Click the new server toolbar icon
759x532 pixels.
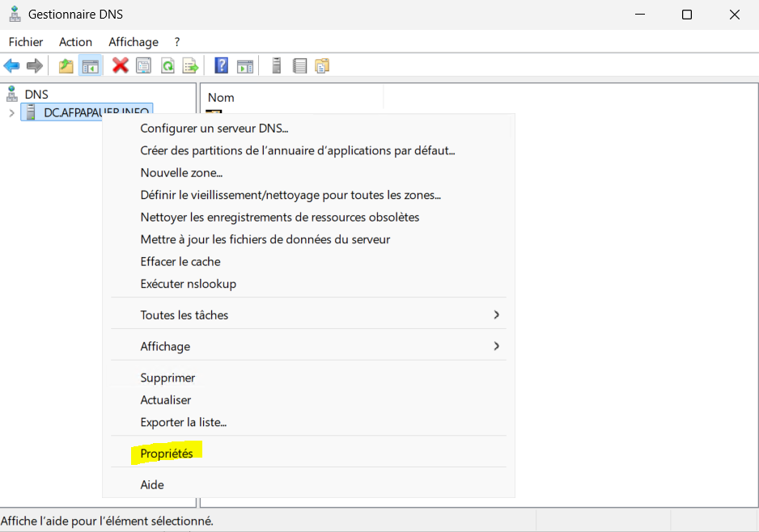click(x=277, y=66)
